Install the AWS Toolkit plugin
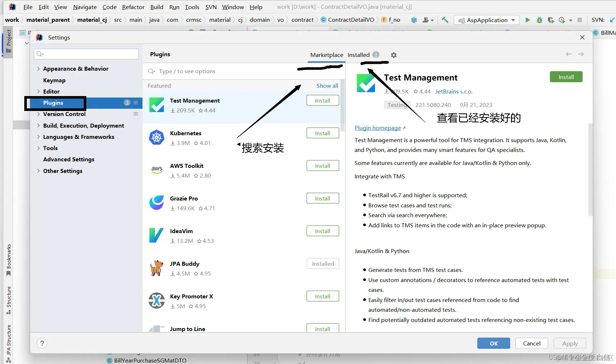This screenshot has height=364, width=616. pos(323,166)
